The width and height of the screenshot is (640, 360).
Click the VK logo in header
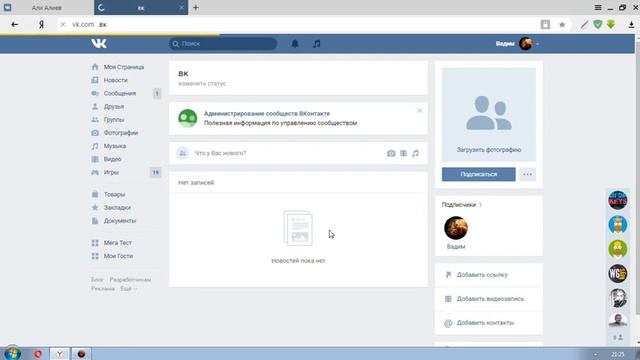click(99, 44)
